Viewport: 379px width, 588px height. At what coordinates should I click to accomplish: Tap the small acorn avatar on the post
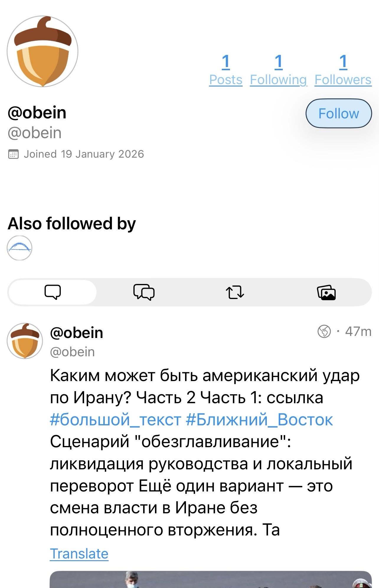click(25, 341)
